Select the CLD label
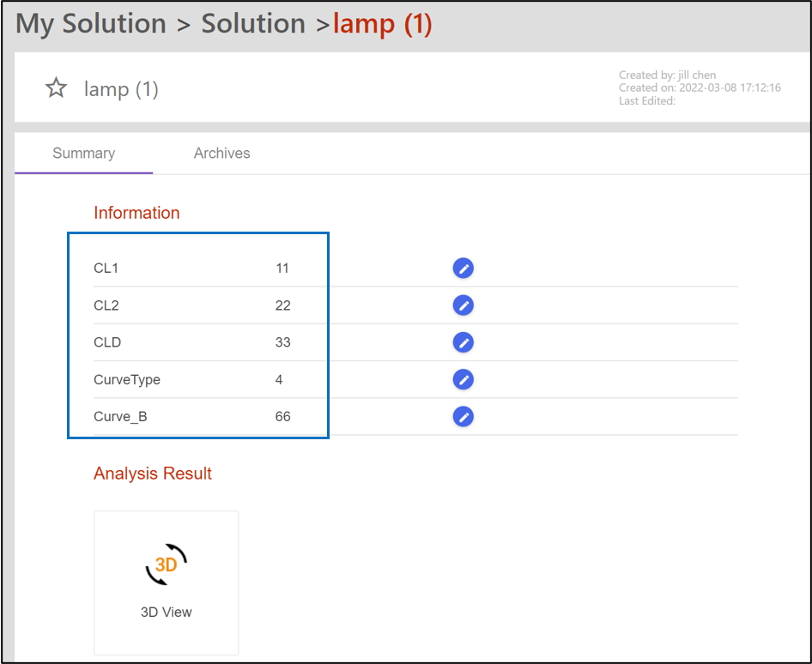This screenshot has width=812, height=664. coord(107,342)
